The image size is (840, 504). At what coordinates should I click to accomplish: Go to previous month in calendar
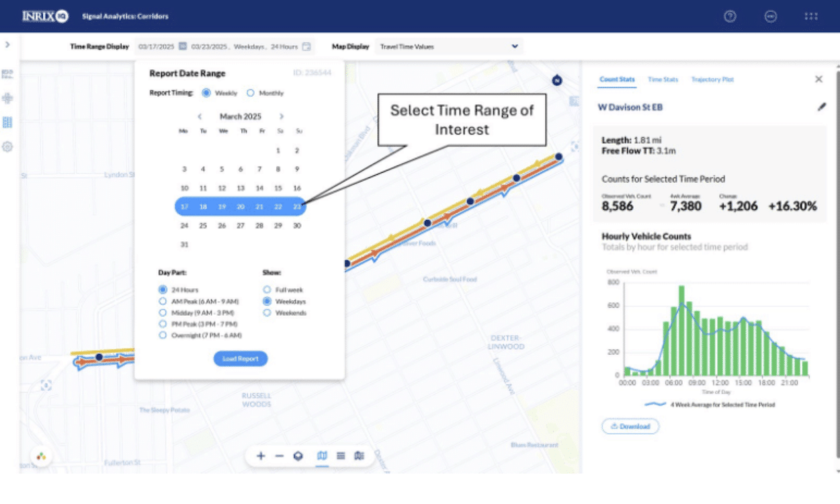(x=200, y=116)
